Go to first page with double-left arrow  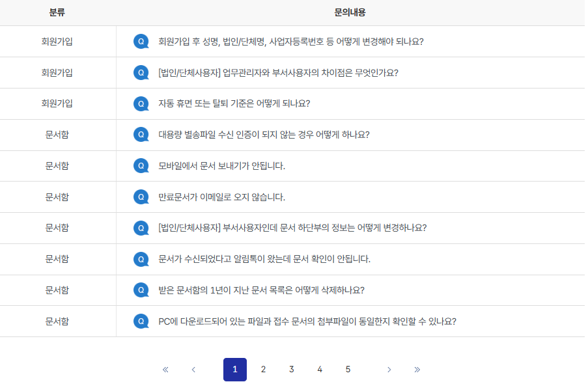tap(165, 370)
